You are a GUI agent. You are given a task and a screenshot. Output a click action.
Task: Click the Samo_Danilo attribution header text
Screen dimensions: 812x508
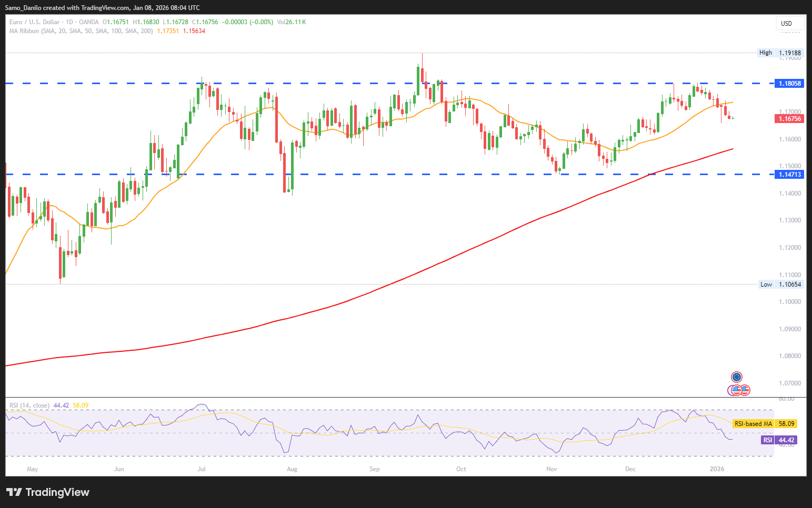pos(103,8)
